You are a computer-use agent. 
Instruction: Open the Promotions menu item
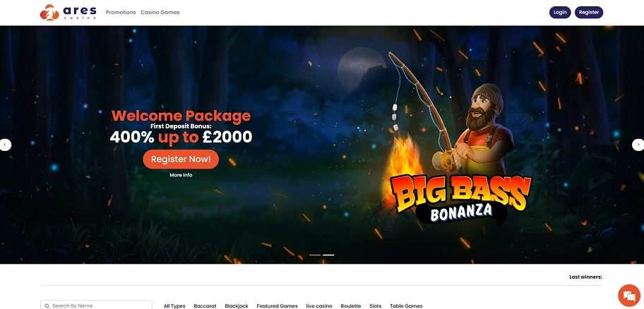point(120,12)
